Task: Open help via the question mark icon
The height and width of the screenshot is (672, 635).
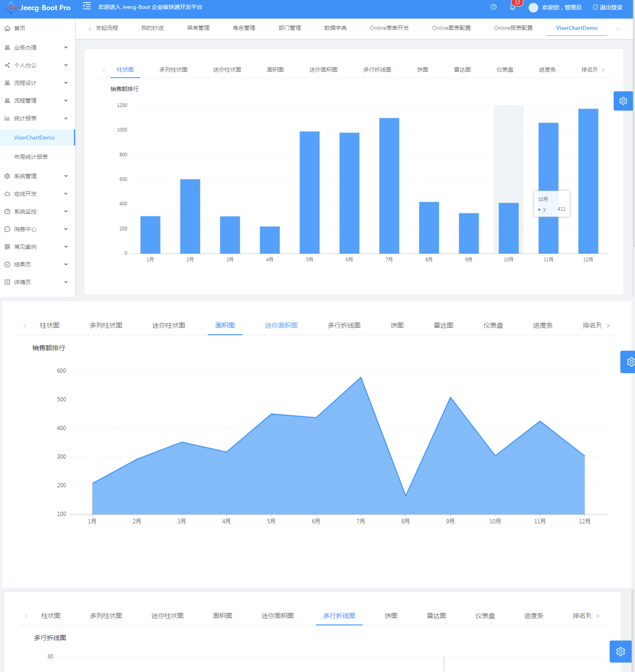Action: tap(494, 7)
